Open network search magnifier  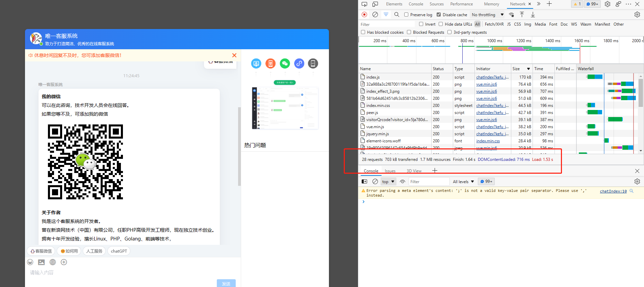pos(397,15)
